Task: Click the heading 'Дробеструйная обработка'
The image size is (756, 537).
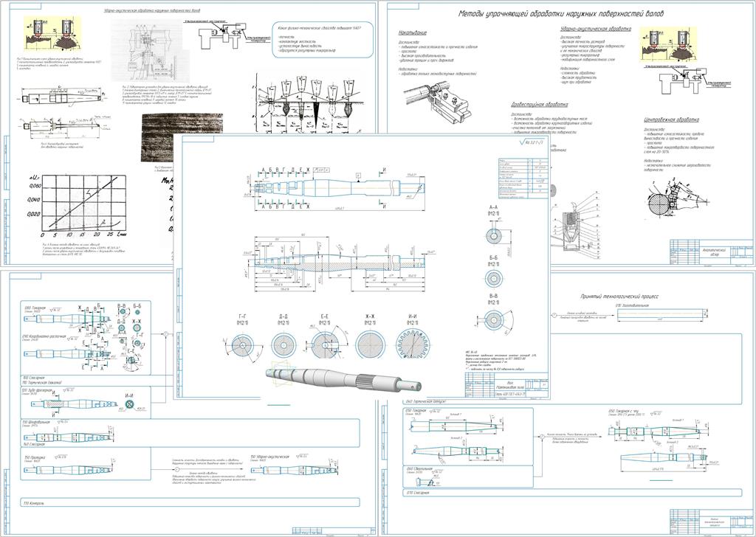Action: click(x=539, y=104)
